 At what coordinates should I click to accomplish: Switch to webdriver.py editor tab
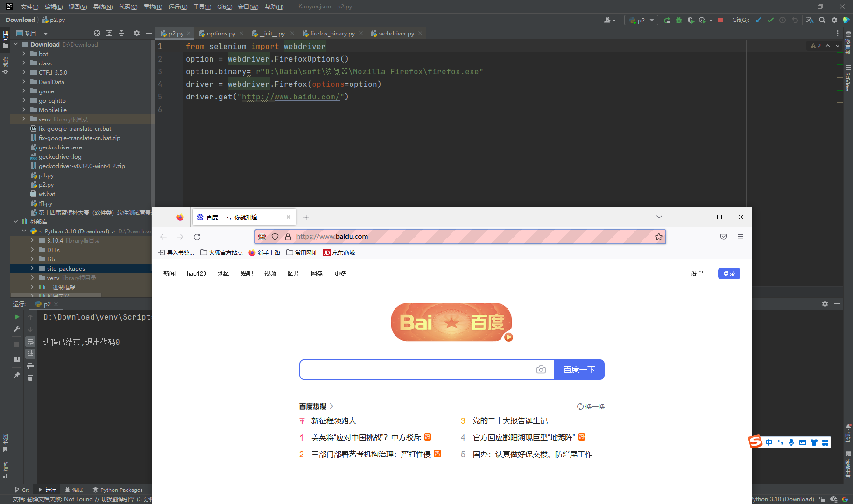(x=396, y=33)
